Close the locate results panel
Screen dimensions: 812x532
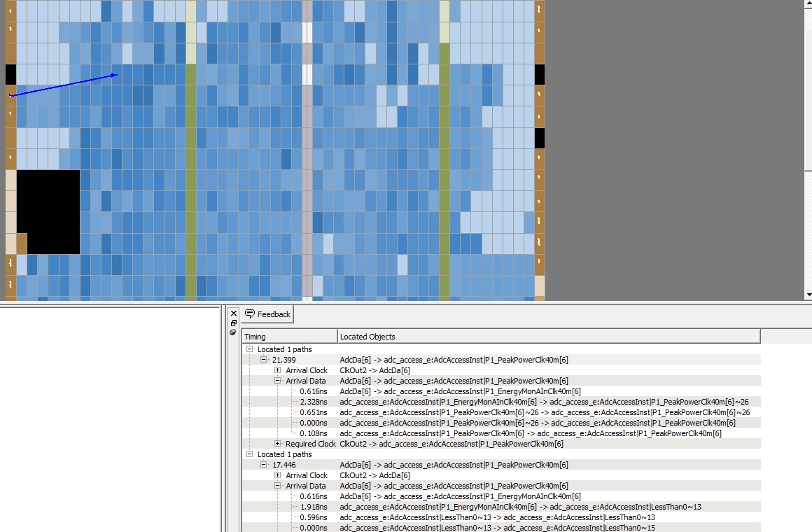pos(234,314)
